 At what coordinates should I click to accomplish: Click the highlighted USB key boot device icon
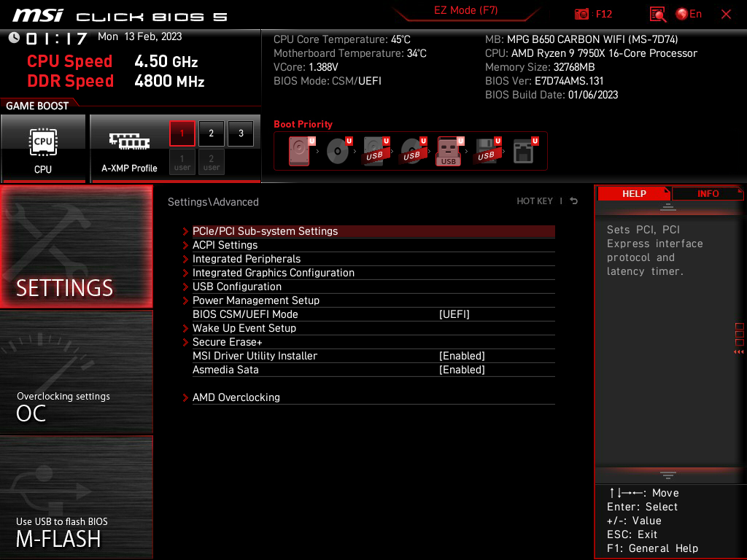[x=449, y=151]
